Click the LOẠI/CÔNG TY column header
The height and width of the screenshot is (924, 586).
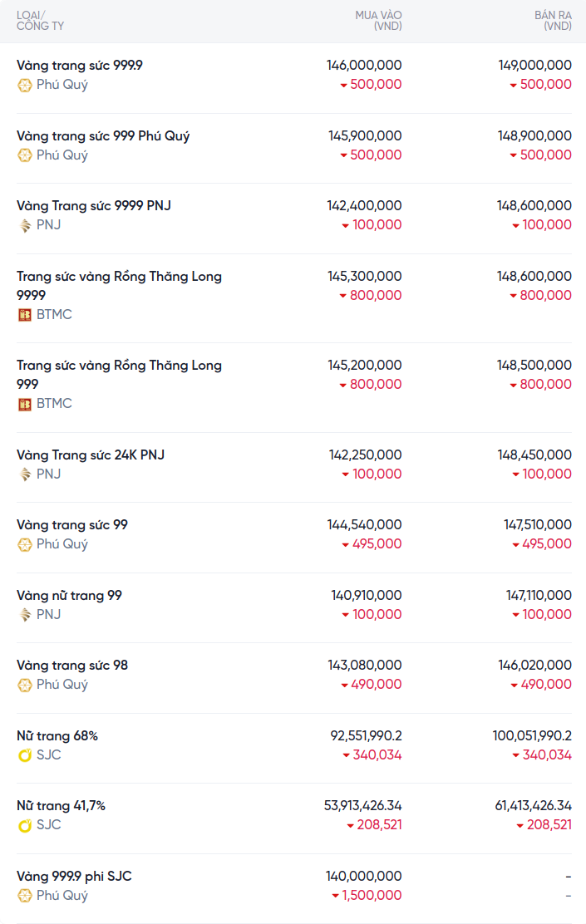pos(40,21)
